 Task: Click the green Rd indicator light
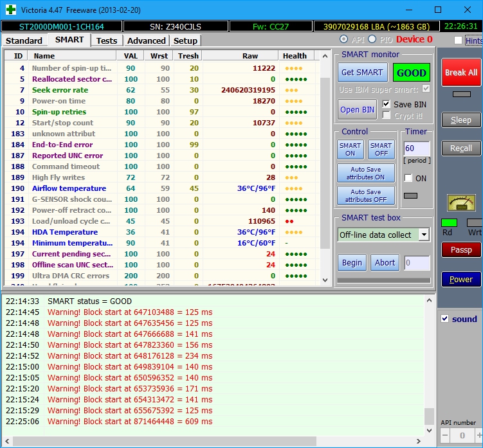tap(449, 222)
